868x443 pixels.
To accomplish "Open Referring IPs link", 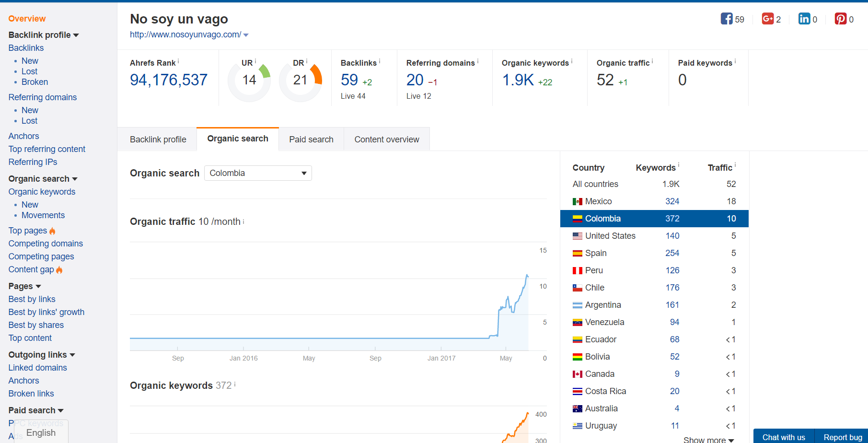I will (33, 162).
